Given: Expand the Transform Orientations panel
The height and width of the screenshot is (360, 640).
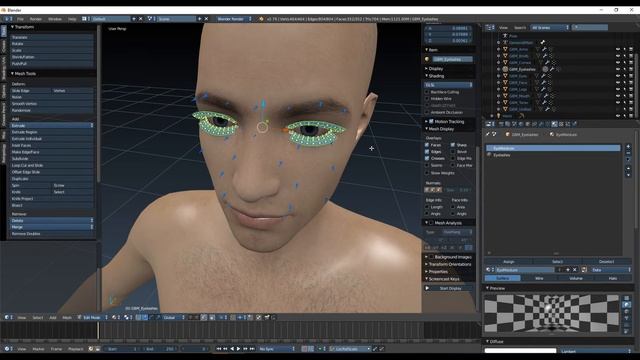Looking at the screenshot, I should [449, 264].
